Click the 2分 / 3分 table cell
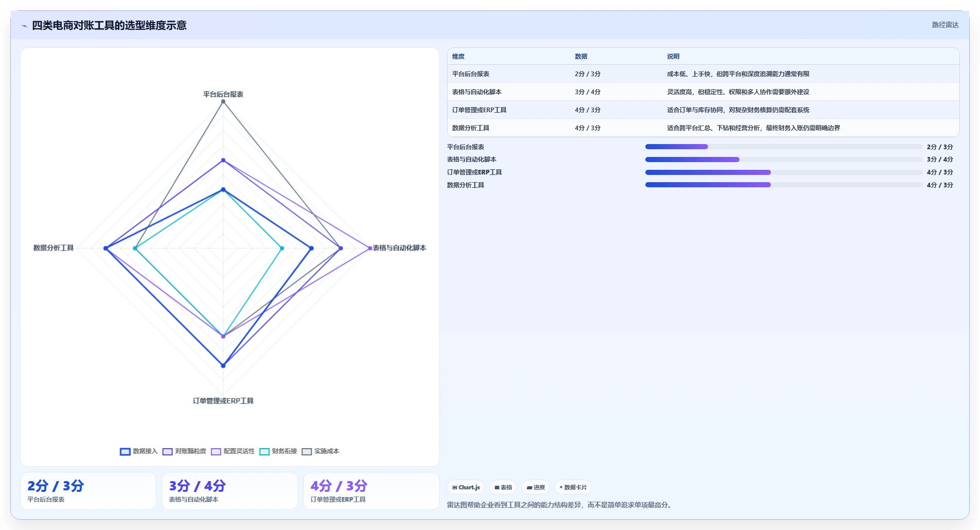 (588, 74)
